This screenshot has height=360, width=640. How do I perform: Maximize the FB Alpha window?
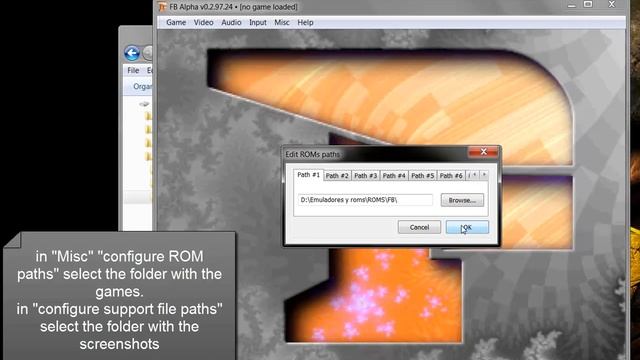tap(588, 4)
